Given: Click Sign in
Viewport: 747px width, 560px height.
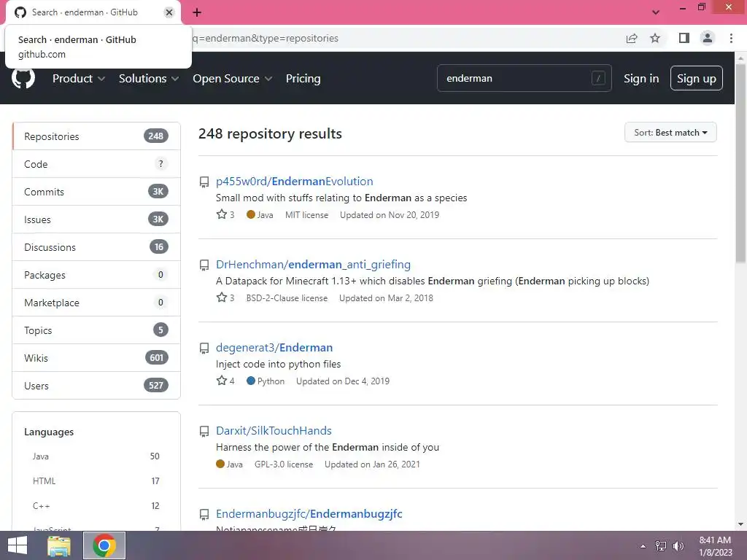Looking at the screenshot, I should pyautogui.click(x=641, y=79).
